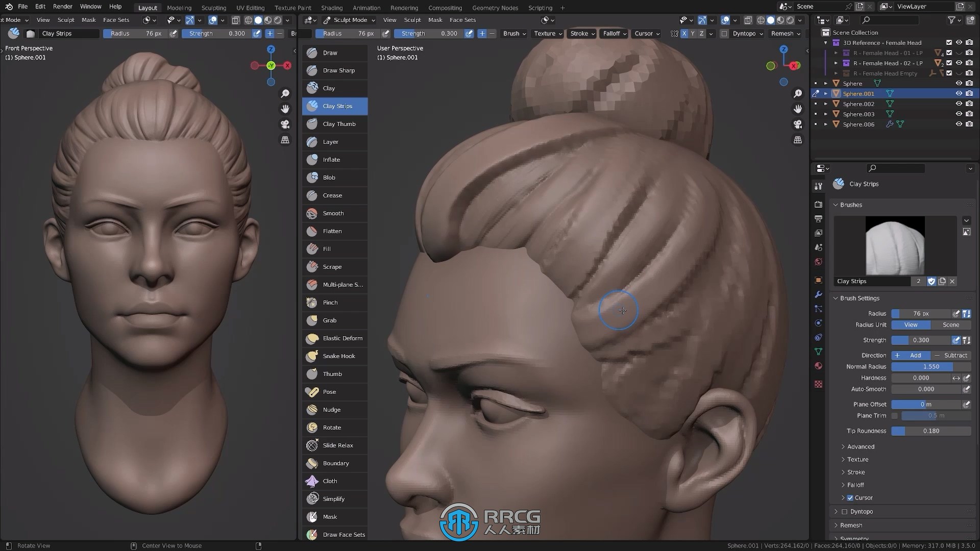
Task: Select the Crease brush tool
Action: pyautogui.click(x=332, y=195)
